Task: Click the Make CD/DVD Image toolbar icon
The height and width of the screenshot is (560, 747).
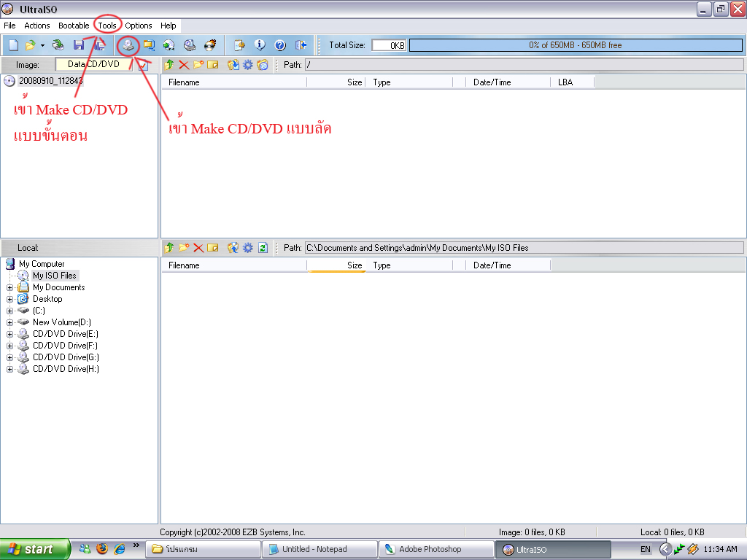Action: [128, 45]
